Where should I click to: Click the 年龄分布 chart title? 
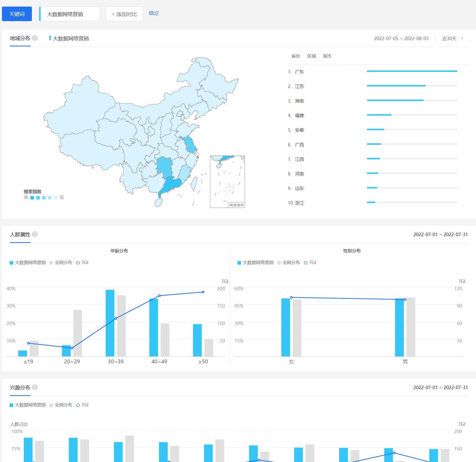pyautogui.click(x=119, y=251)
